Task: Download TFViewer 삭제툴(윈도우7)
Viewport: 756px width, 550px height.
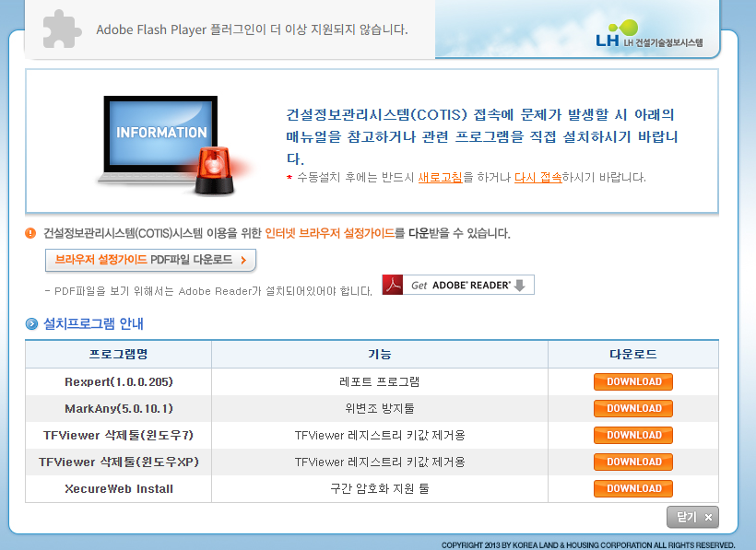Action: tap(632, 435)
